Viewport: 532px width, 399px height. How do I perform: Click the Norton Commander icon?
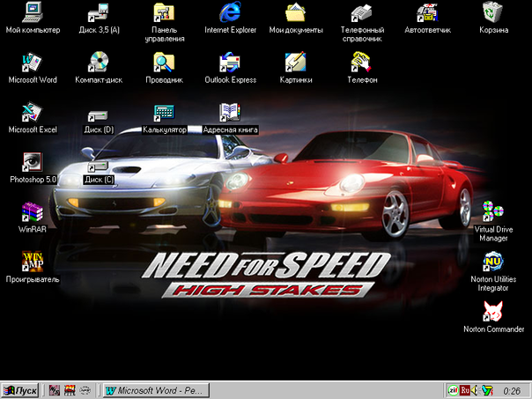click(x=493, y=311)
